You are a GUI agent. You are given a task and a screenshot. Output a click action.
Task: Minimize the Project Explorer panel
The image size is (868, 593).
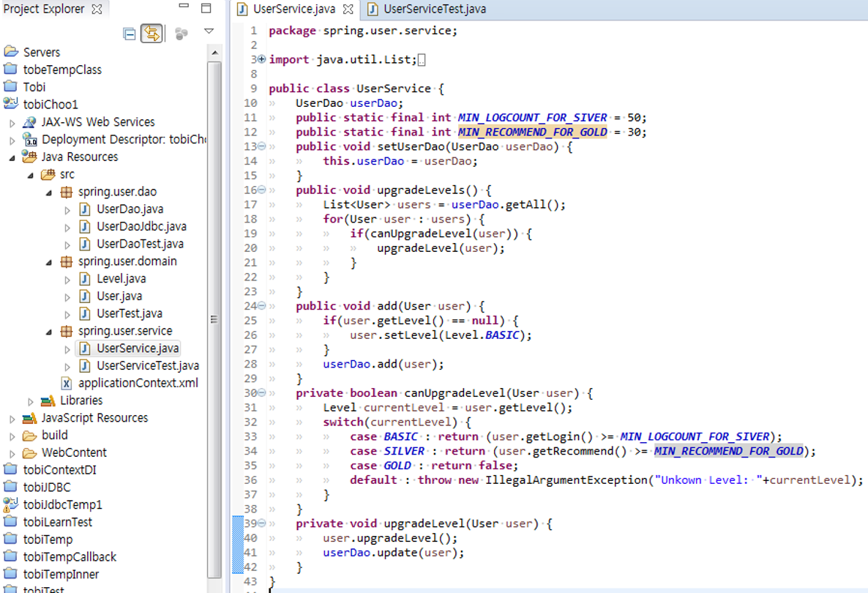pyautogui.click(x=184, y=7)
